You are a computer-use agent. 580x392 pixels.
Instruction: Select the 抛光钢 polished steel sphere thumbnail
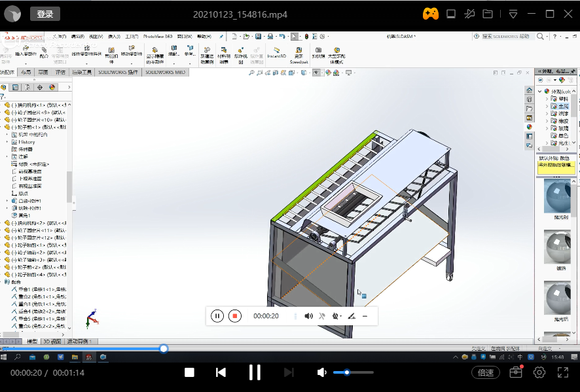tap(558, 196)
